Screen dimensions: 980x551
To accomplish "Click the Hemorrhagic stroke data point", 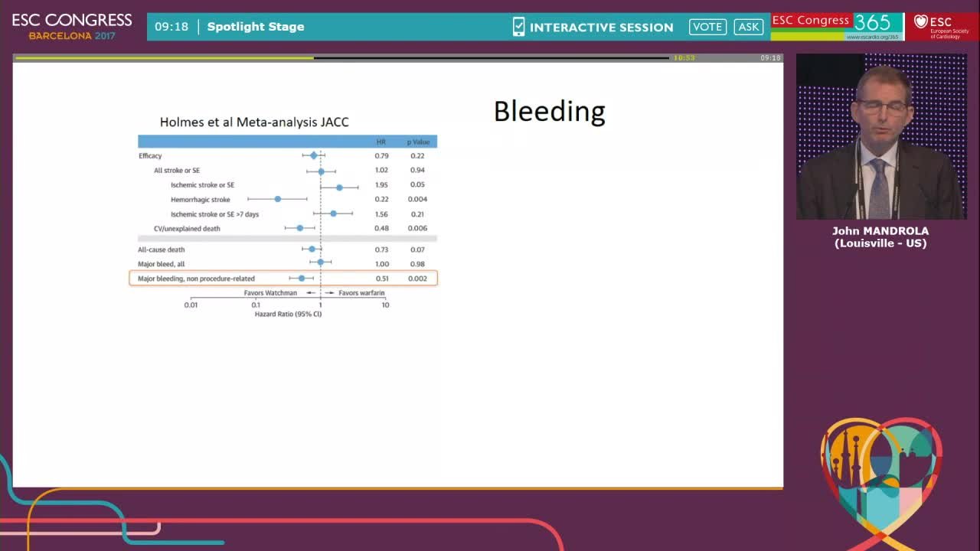I will click(x=278, y=199).
